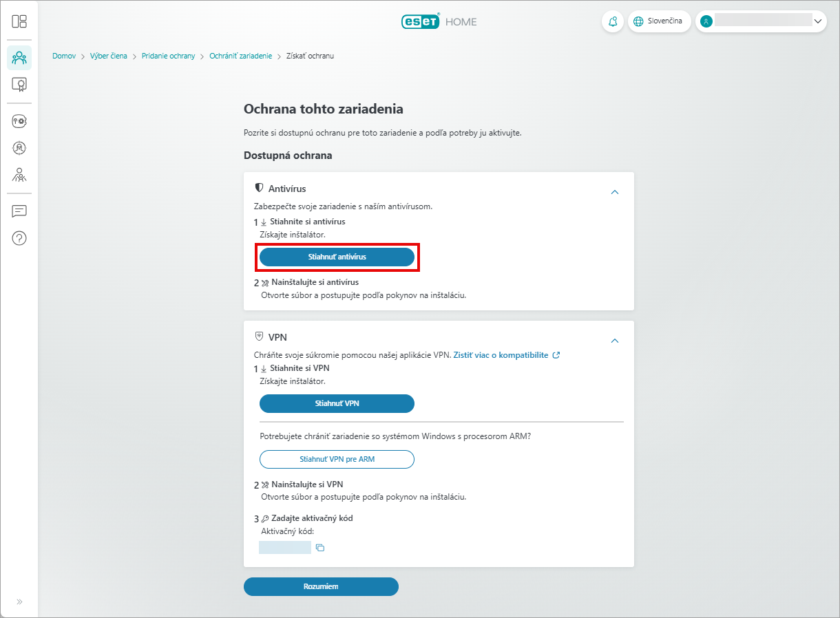Open the feedback chat bubble icon

tap(19, 211)
